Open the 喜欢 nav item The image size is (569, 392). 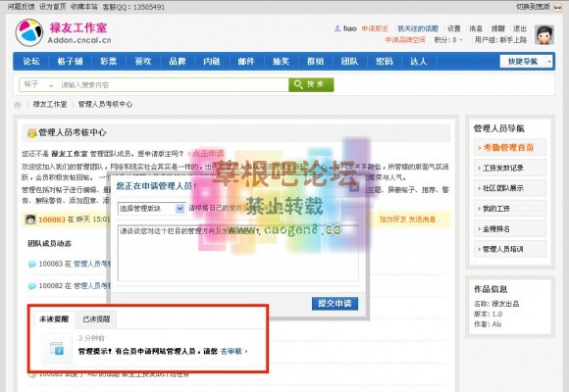click(x=143, y=62)
